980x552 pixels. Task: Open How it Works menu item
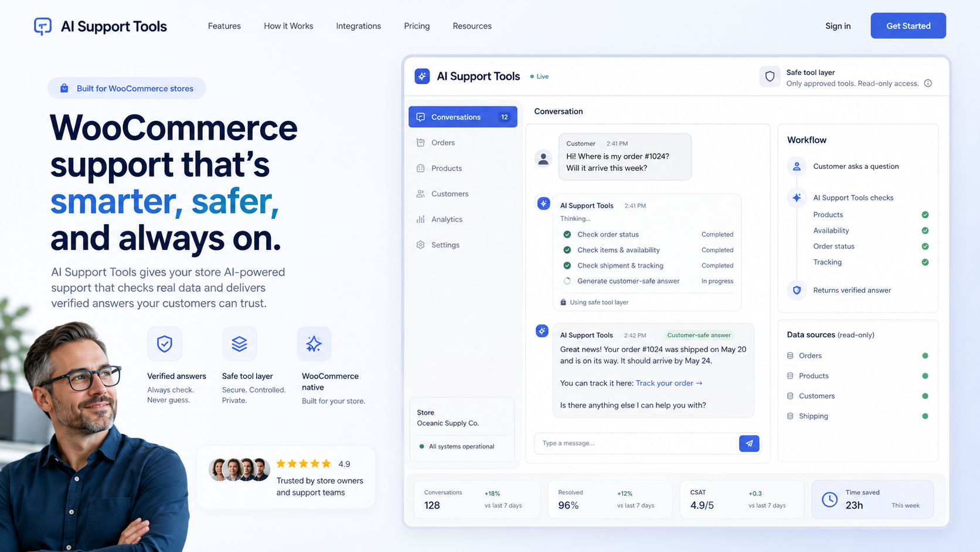288,26
